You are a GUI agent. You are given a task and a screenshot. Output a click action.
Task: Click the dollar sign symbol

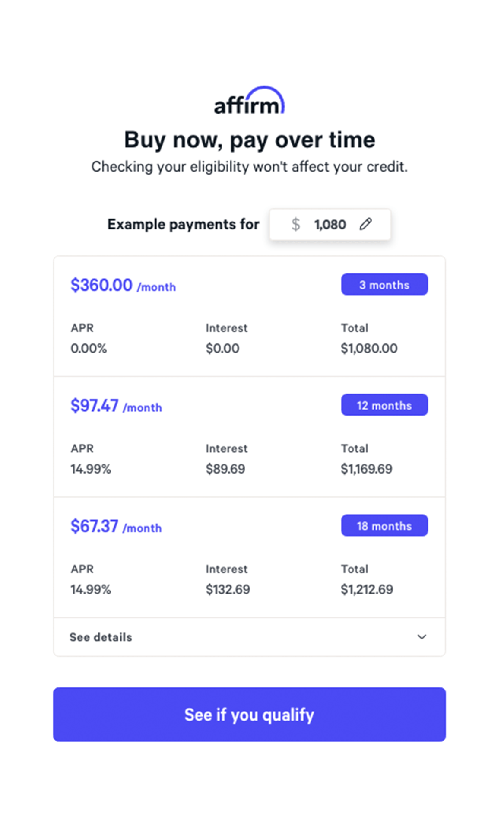point(296,224)
